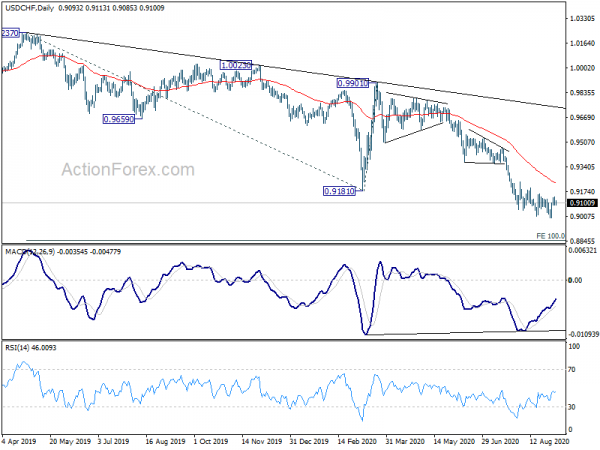Viewport: 600px width, 450px height.
Task: Click the 3 Jul 2019 date label
Action: click(x=113, y=442)
